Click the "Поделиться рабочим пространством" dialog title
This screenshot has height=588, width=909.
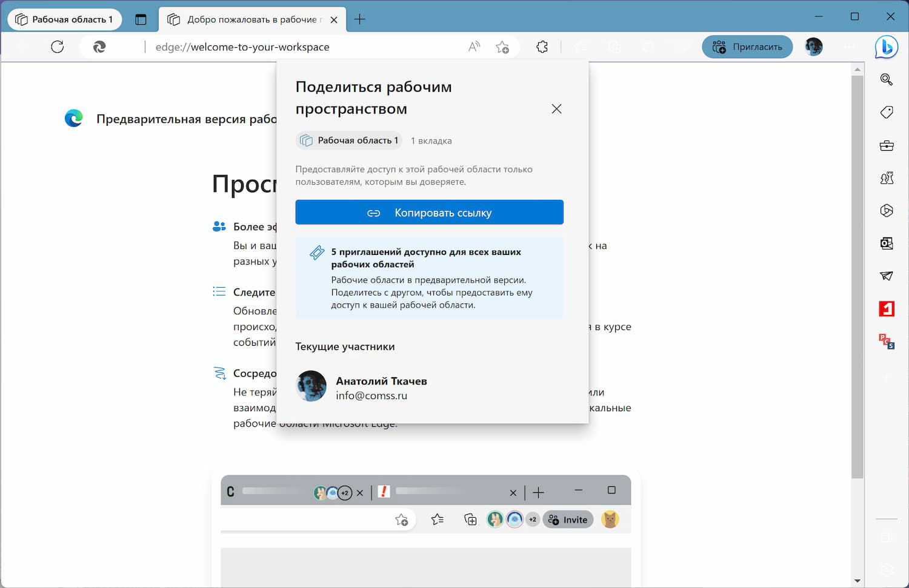tap(373, 97)
